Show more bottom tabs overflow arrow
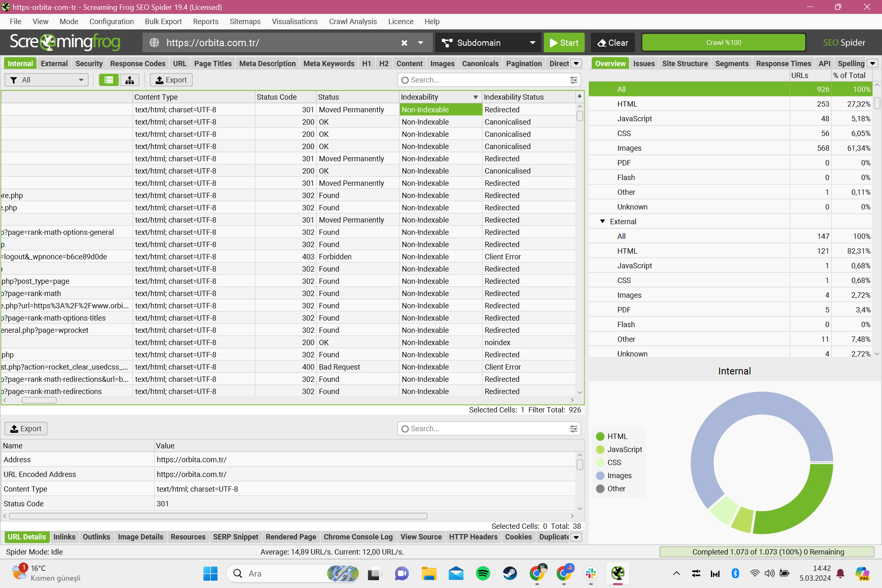 576,537
